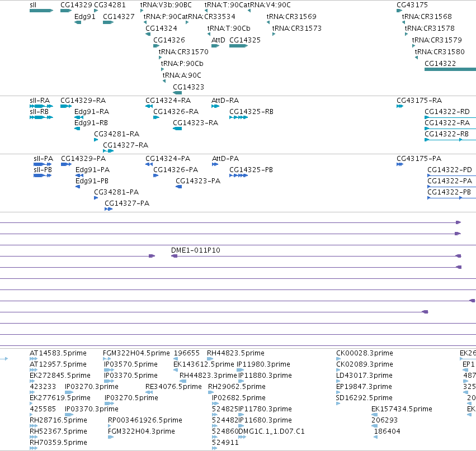The height and width of the screenshot is (451, 476).
Task: Open transcript CG14323-RA
Action: (x=177, y=129)
